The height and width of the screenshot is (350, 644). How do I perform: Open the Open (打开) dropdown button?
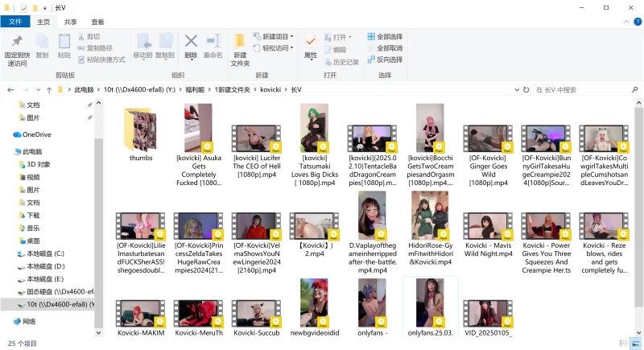tap(338, 37)
